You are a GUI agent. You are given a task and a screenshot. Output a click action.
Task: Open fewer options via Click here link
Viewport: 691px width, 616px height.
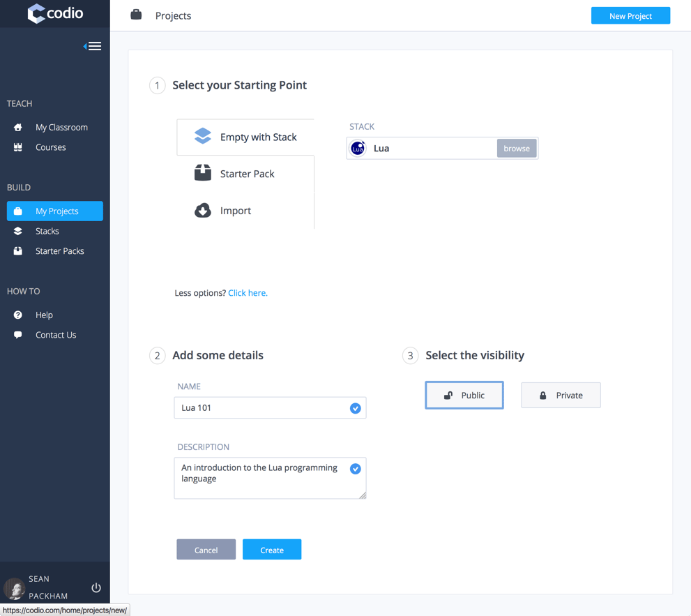pyautogui.click(x=248, y=292)
